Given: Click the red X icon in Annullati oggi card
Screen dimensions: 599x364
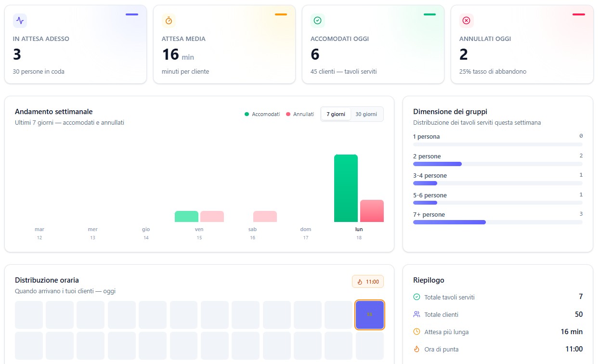Looking at the screenshot, I should click(x=466, y=21).
